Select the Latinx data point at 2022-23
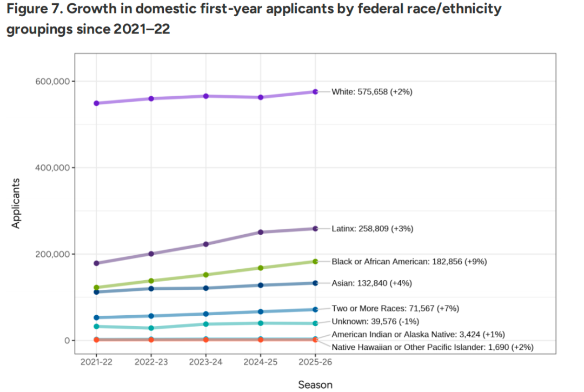The image size is (584, 392). pyautogui.click(x=151, y=254)
